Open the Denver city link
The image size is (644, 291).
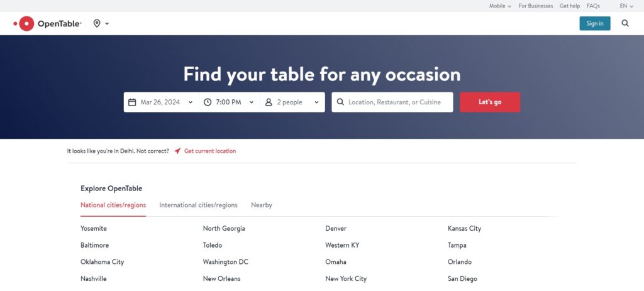click(336, 229)
